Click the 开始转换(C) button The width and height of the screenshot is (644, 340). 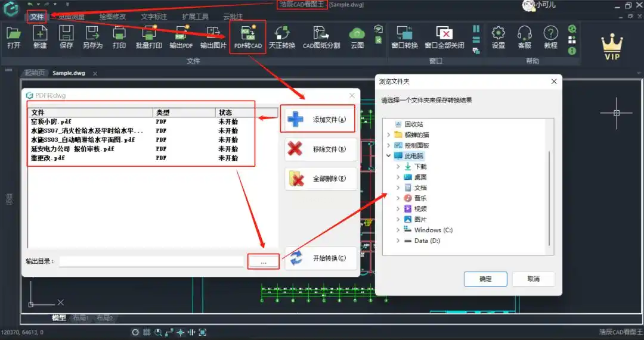coord(321,258)
